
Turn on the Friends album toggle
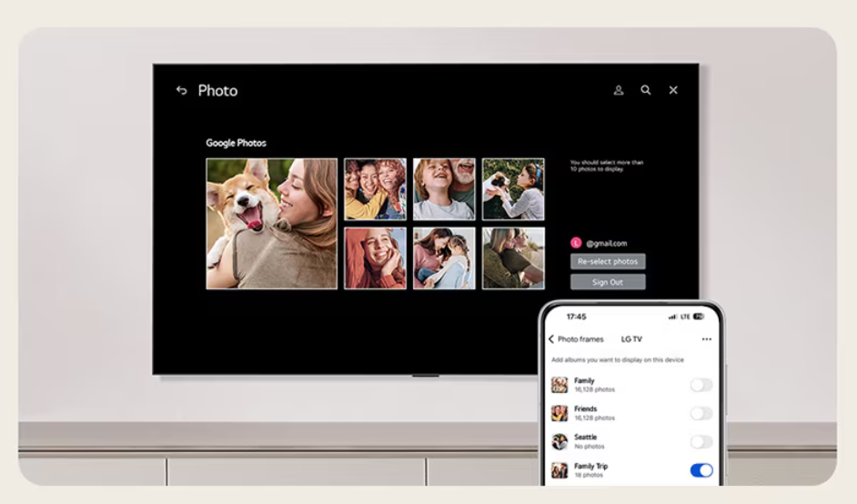click(701, 413)
